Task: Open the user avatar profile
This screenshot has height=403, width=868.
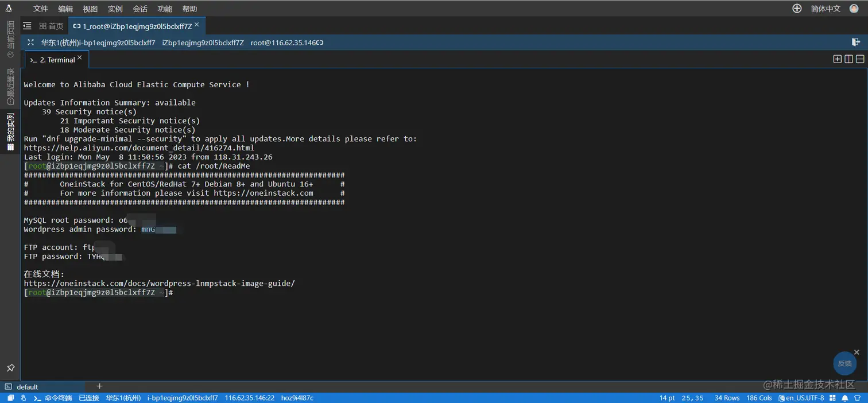Action: pos(854,9)
